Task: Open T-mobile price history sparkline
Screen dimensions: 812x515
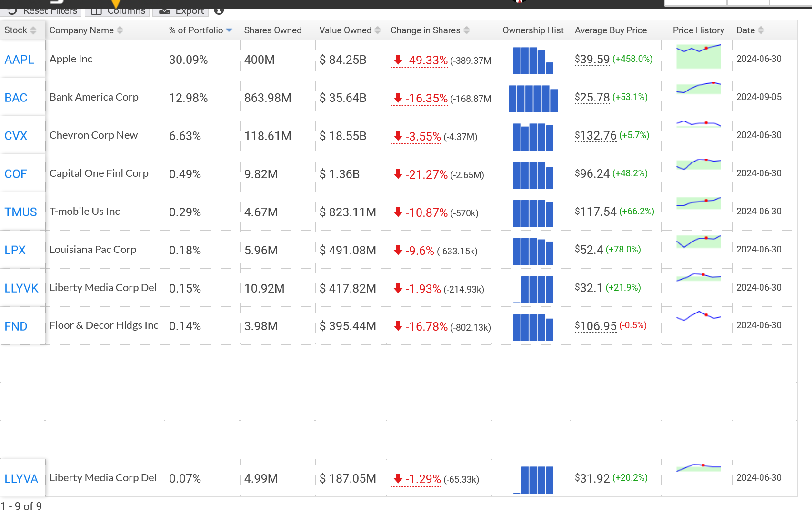Action: [699, 202]
